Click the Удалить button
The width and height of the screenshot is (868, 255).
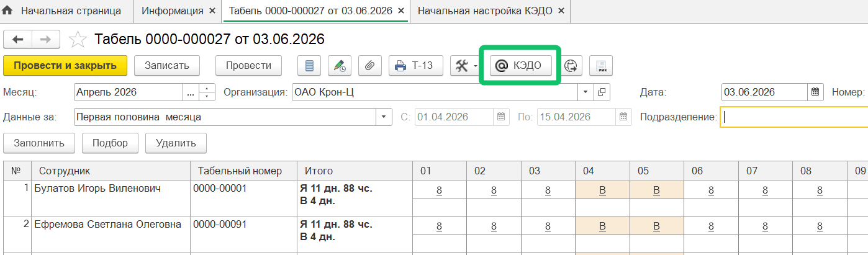[176, 143]
